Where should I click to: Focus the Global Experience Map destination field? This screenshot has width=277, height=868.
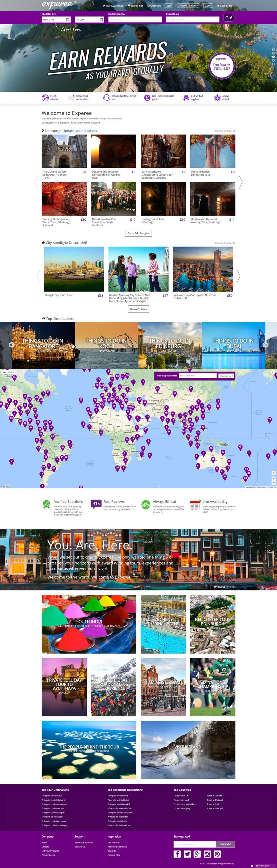[x=198, y=376]
